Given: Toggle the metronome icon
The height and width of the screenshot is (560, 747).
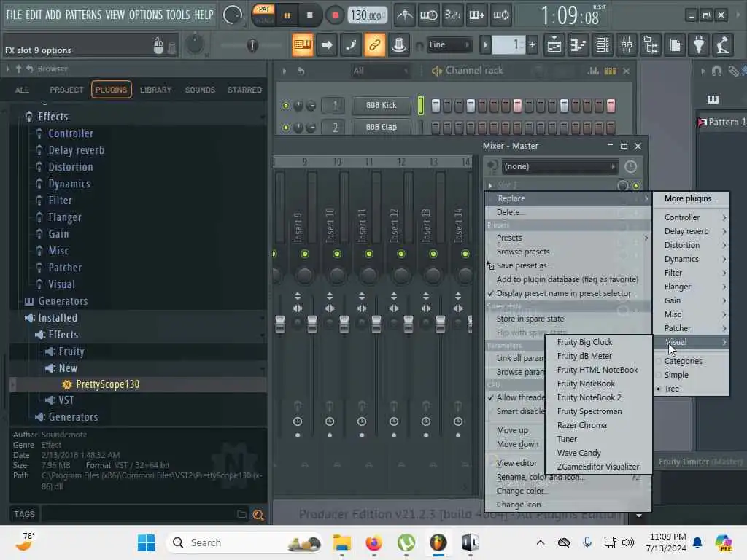Looking at the screenshot, I should point(405,16).
